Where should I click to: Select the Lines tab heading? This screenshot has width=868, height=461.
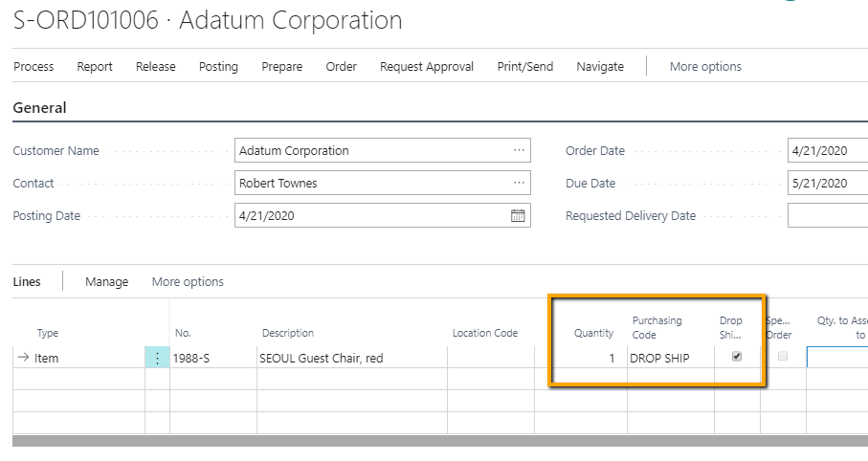pyautogui.click(x=27, y=282)
